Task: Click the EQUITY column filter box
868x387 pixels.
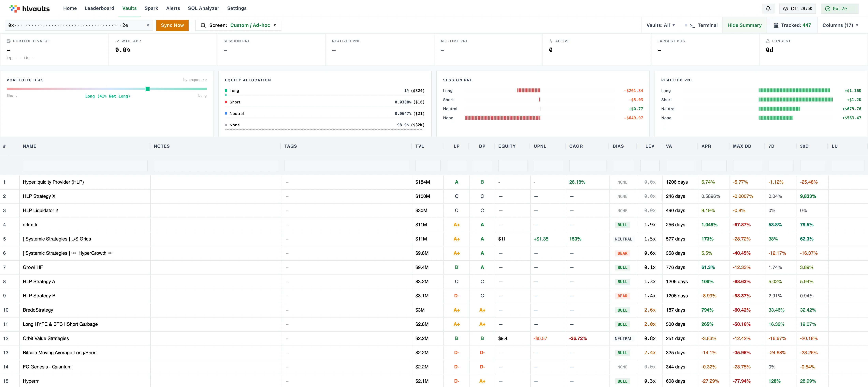Action: click(513, 166)
